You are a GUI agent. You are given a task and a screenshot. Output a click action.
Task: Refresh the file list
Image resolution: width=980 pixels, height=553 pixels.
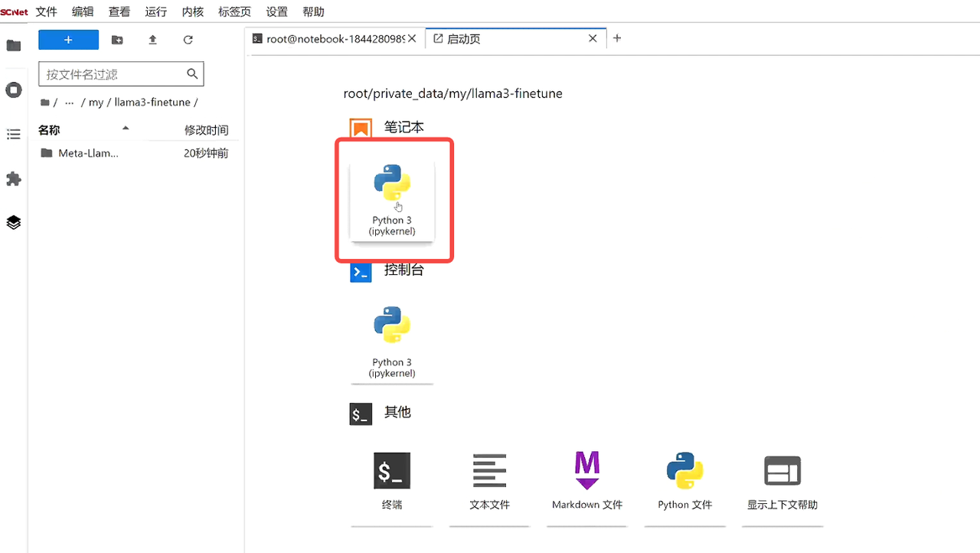coord(188,40)
